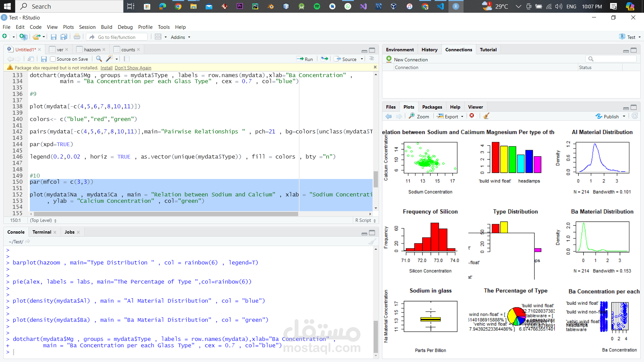Switch to the Packages tab
The height and width of the screenshot is (362, 644).
[432, 107]
